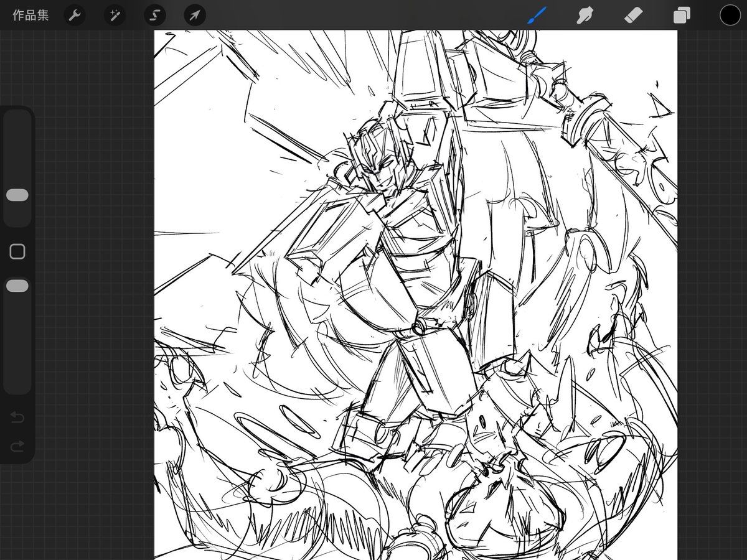Select the Smudge tool
This screenshot has width=747, height=560.
(585, 15)
